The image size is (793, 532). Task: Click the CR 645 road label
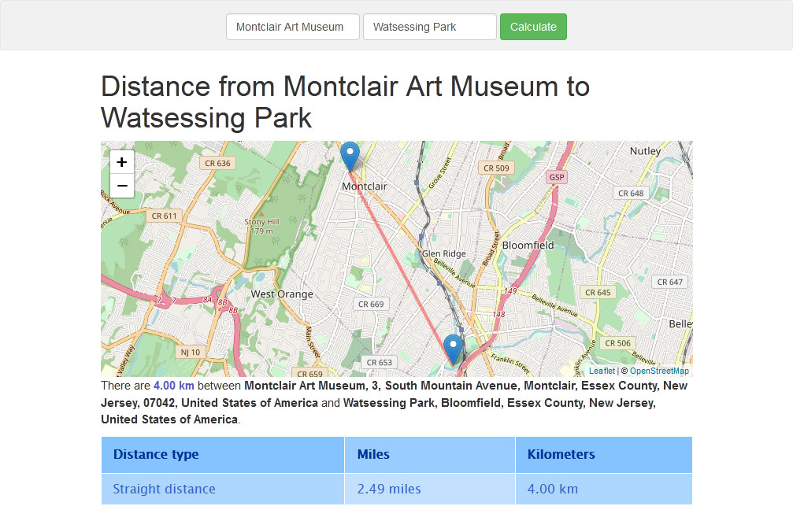(x=598, y=292)
